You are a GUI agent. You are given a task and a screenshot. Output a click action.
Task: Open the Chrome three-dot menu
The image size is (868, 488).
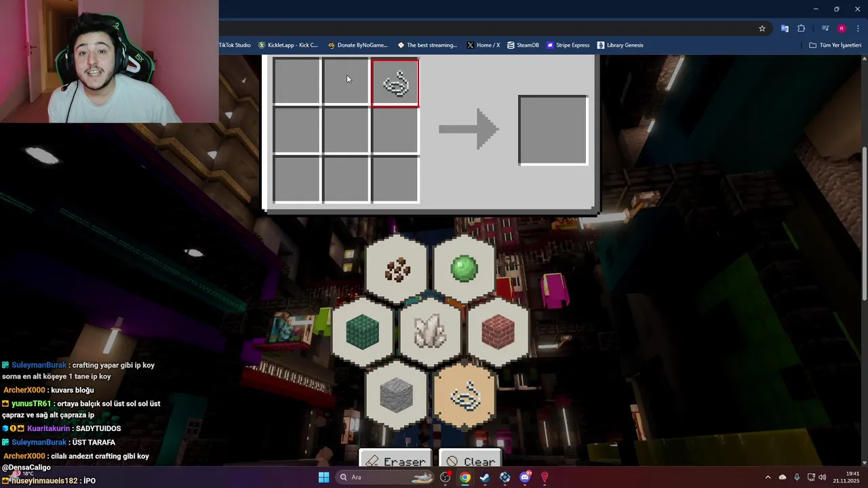tap(859, 28)
